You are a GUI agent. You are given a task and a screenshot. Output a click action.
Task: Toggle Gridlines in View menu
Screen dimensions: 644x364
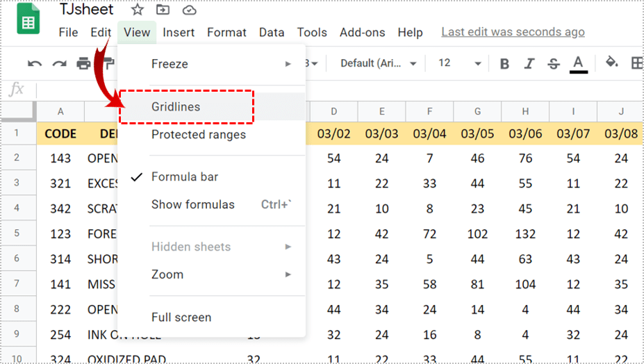(x=176, y=107)
